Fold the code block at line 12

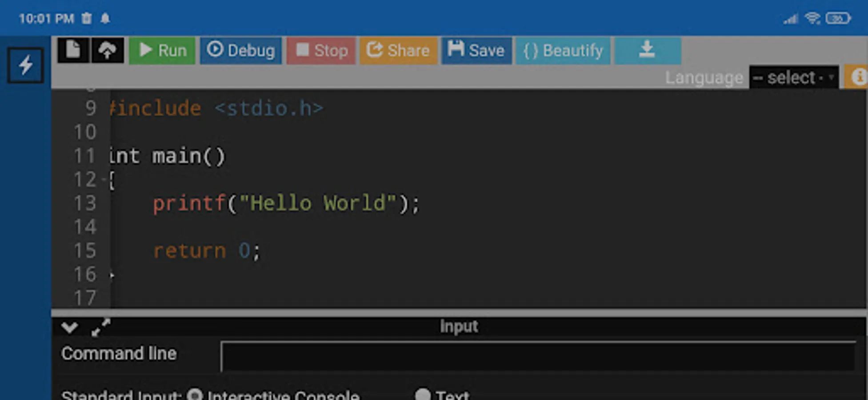tap(104, 180)
